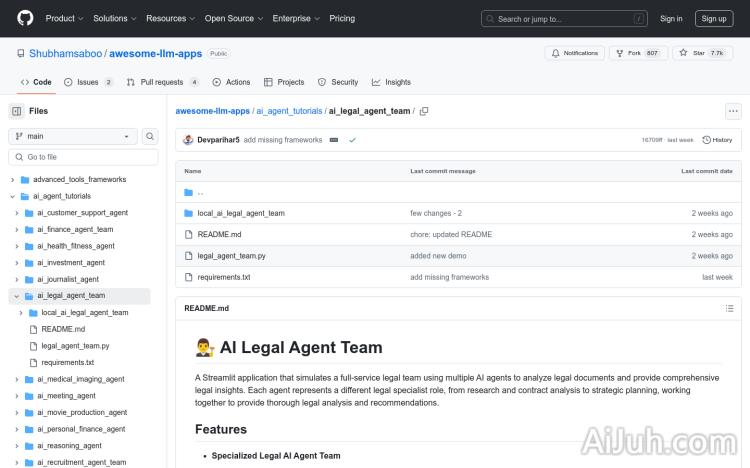Open README.md in the file table
Viewport: 750px width, 468px height.
coord(219,234)
